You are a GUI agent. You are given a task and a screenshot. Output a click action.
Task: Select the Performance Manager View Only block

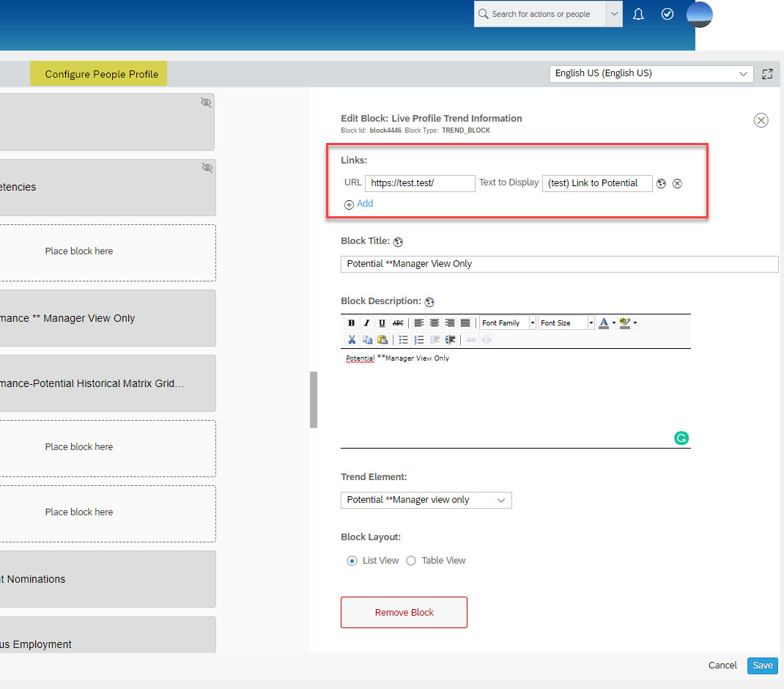pyautogui.click(x=108, y=318)
